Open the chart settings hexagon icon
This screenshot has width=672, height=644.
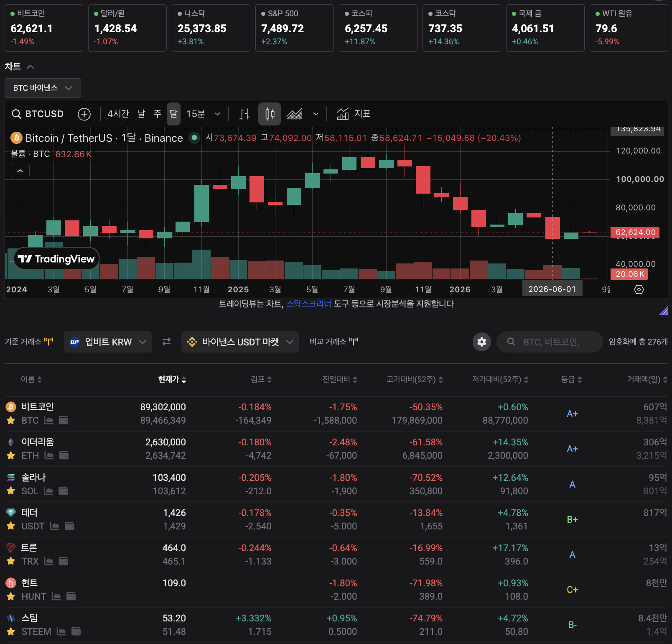tap(639, 289)
